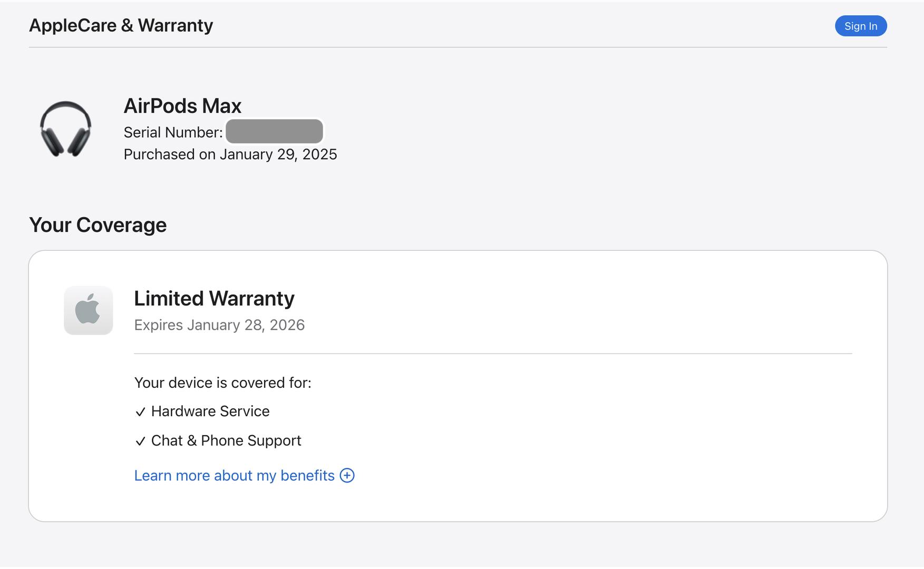Click the Expires January 28, 2026 text
This screenshot has width=924, height=569.
(x=219, y=325)
